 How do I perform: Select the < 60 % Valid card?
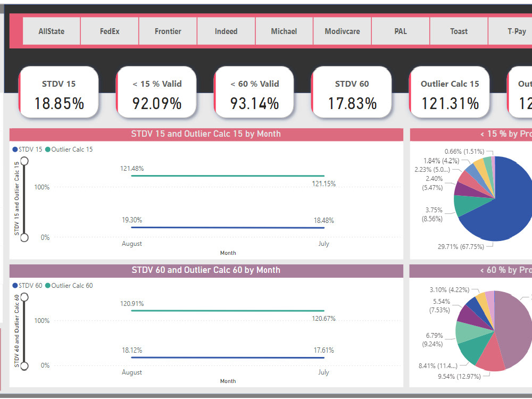(x=254, y=92)
